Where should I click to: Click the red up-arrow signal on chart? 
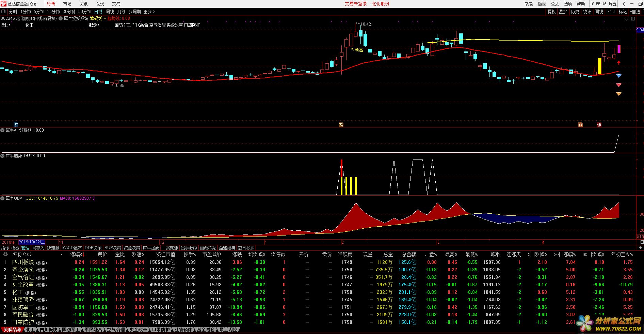point(619,63)
